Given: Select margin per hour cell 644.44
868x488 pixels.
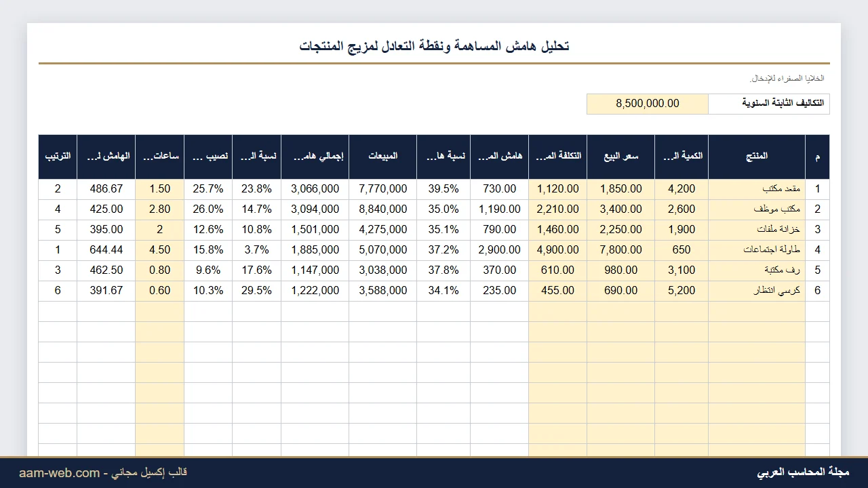Looking at the screenshot, I should click(106, 250).
